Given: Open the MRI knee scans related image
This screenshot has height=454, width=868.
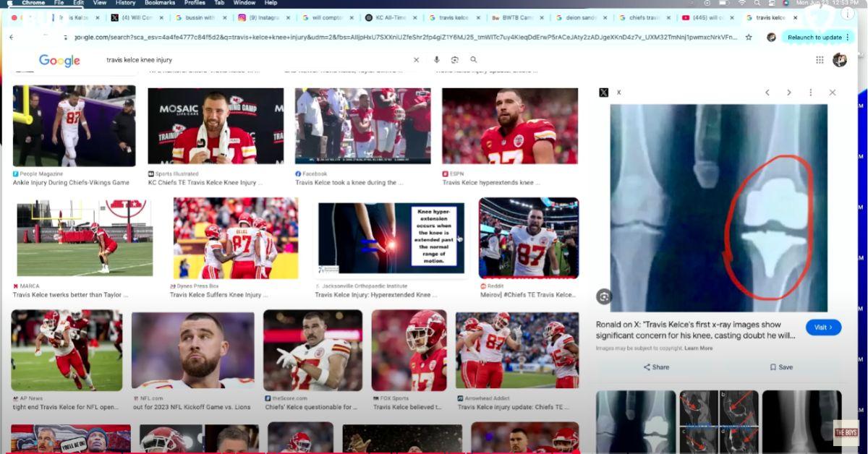Looking at the screenshot, I should (719, 421).
